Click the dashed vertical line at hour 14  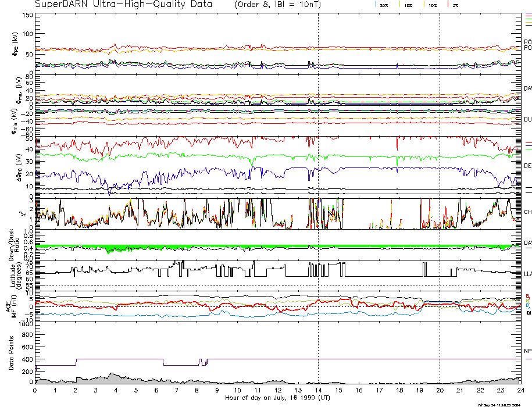[318, 174]
